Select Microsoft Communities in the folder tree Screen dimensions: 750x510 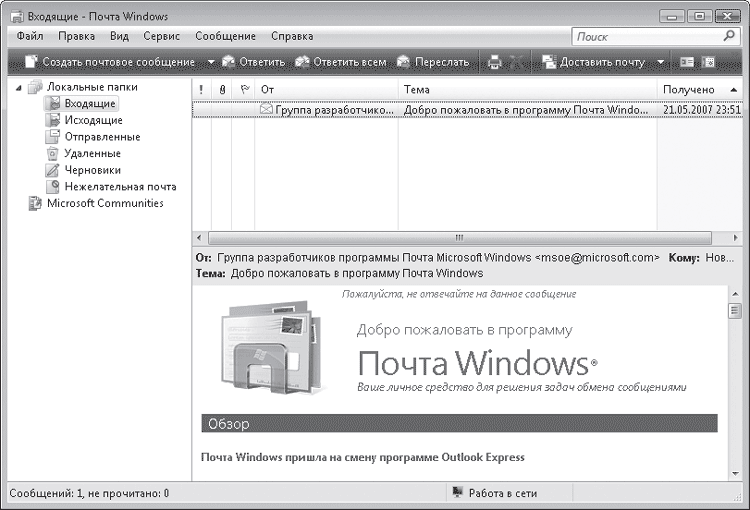(105, 203)
